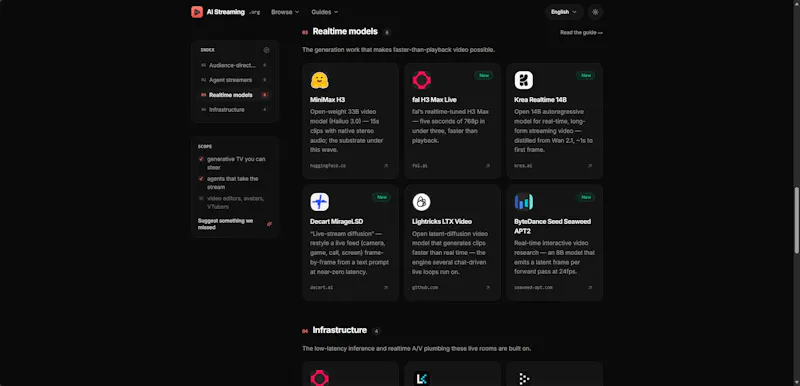Click the LK logo in Infrastructure section
Screen dimensions: 800x386
click(421, 378)
